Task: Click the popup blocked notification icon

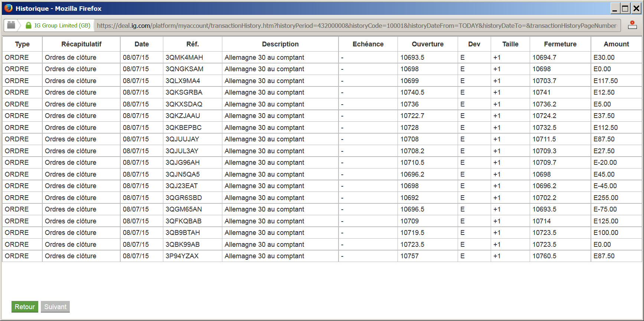Action: coord(632,25)
